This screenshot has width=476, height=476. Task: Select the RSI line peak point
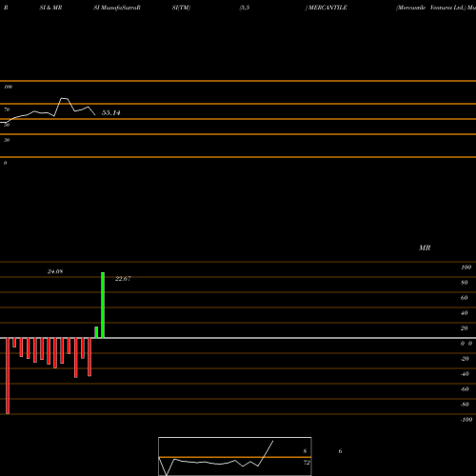tap(65, 99)
